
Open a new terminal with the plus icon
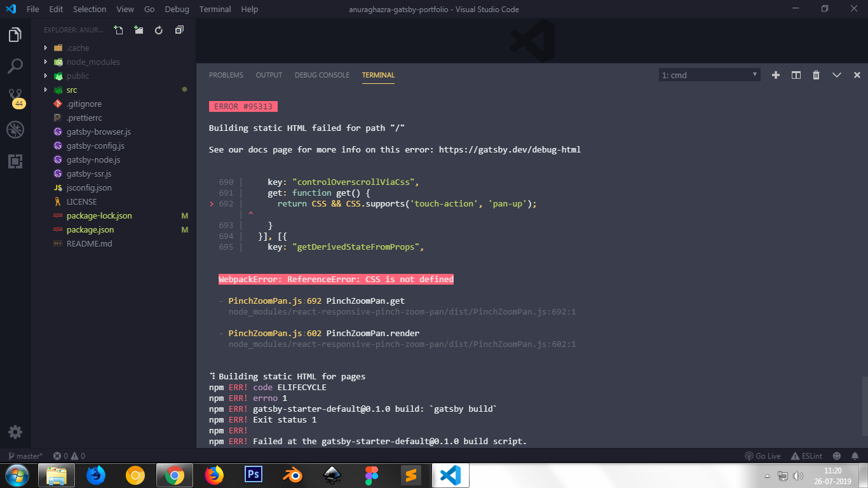[775, 74]
